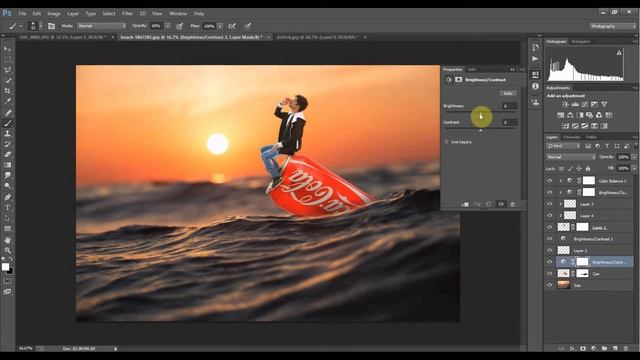
Task: Open the Brush Preset picker arrow
Action: [40, 26]
